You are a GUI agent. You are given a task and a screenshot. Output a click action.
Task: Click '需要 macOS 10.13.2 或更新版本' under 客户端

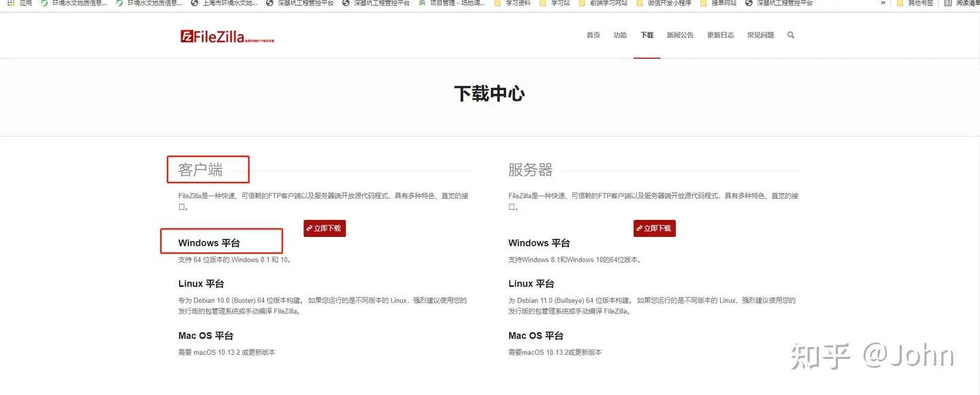click(x=227, y=352)
